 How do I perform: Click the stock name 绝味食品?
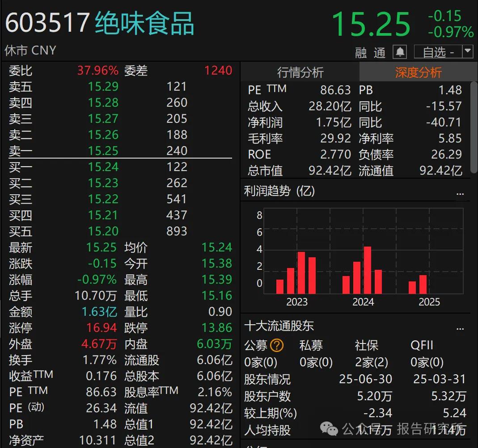143,23
